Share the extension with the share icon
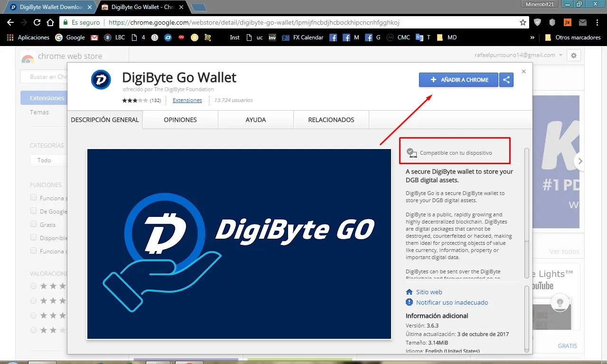 [507, 80]
